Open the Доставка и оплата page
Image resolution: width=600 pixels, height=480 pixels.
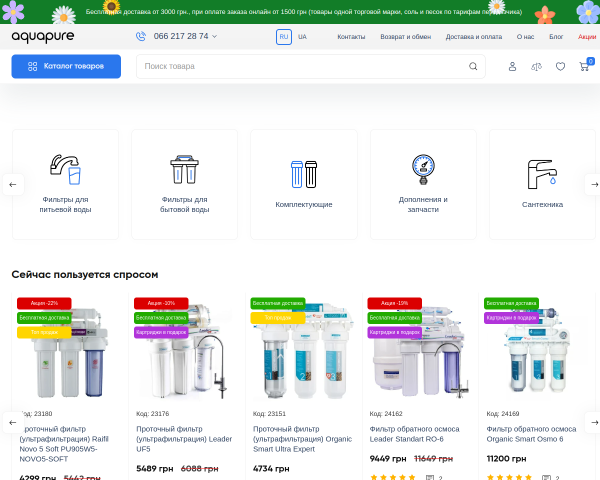point(474,37)
